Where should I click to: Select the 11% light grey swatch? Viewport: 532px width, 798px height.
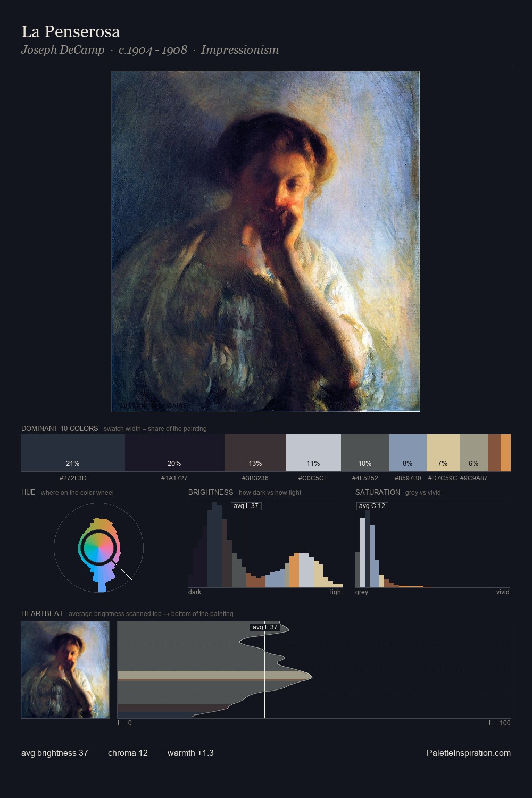[313, 453]
